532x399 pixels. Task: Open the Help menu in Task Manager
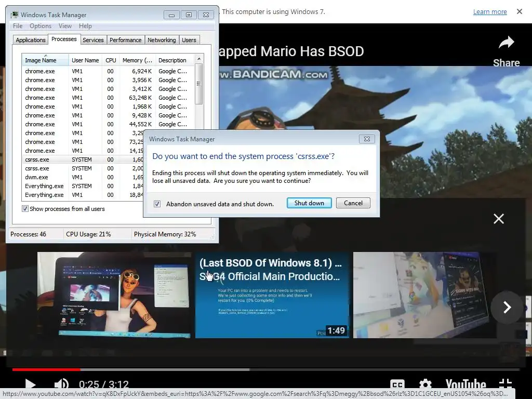[x=85, y=26]
